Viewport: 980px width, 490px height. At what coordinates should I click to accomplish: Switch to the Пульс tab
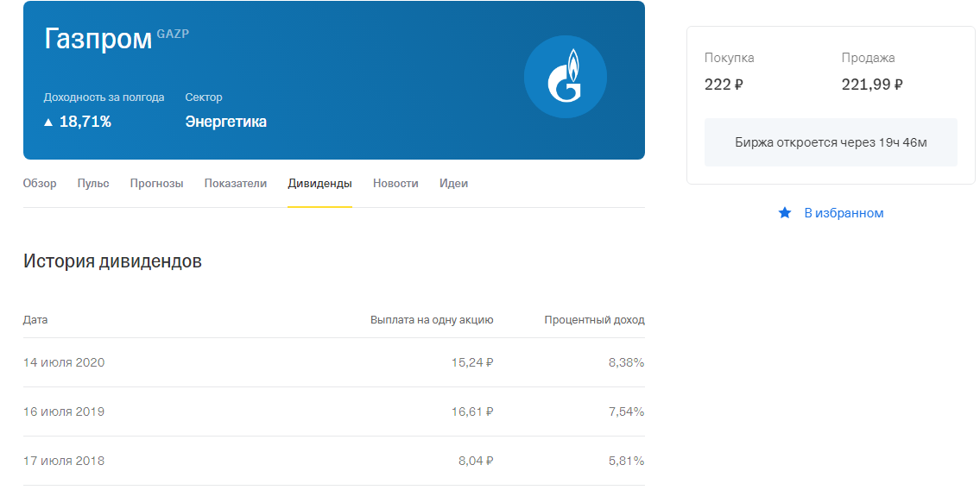point(93,184)
